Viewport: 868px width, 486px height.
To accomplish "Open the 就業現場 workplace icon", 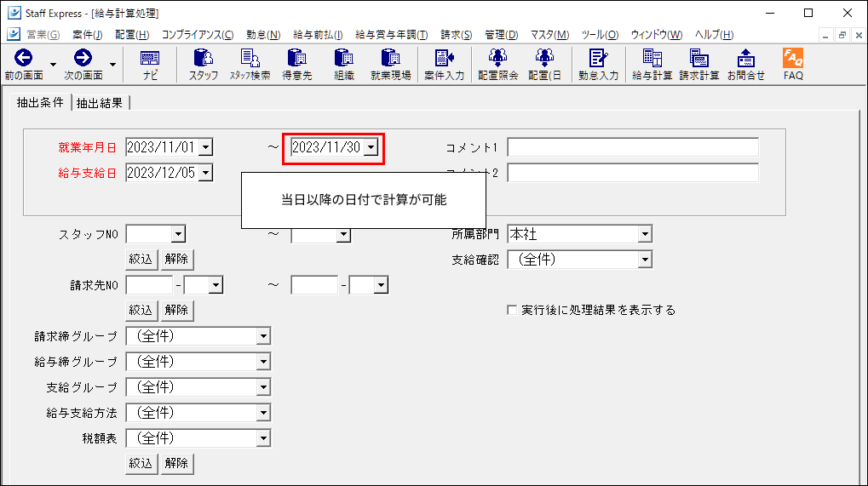I will tap(390, 58).
